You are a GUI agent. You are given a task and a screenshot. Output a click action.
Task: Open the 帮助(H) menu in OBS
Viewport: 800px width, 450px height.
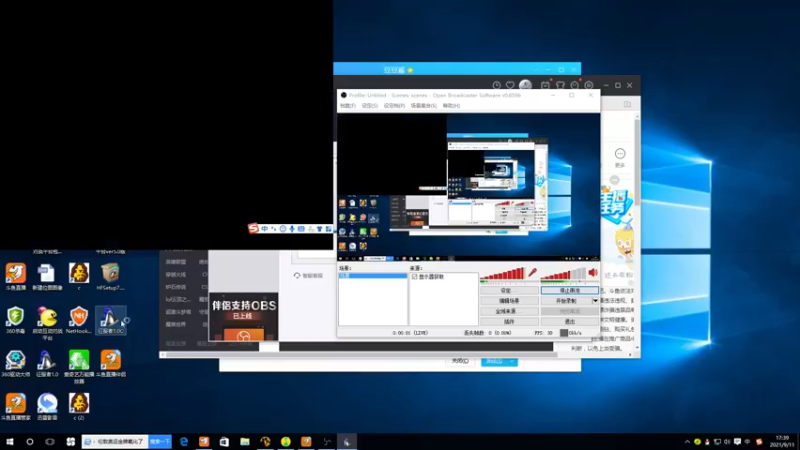pyautogui.click(x=451, y=106)
